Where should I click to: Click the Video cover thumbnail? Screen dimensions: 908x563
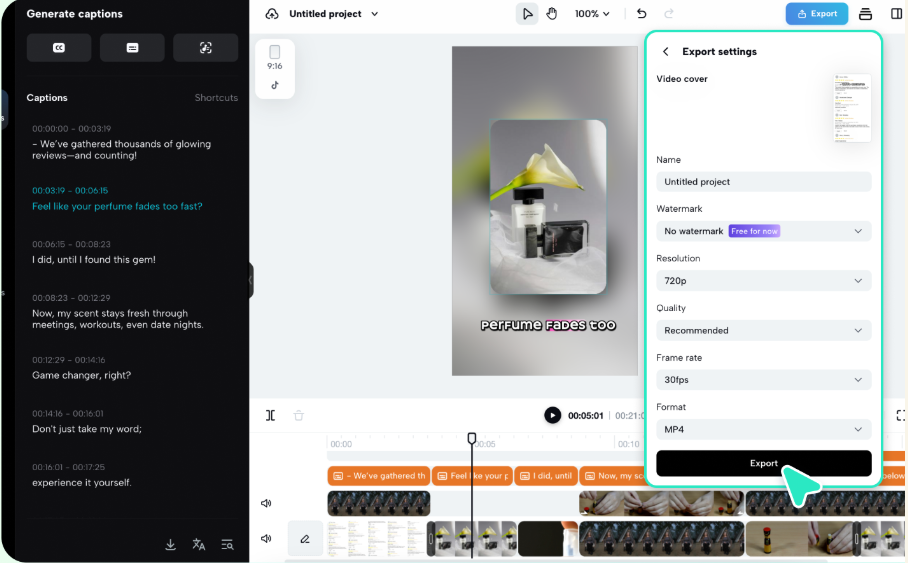852,108
